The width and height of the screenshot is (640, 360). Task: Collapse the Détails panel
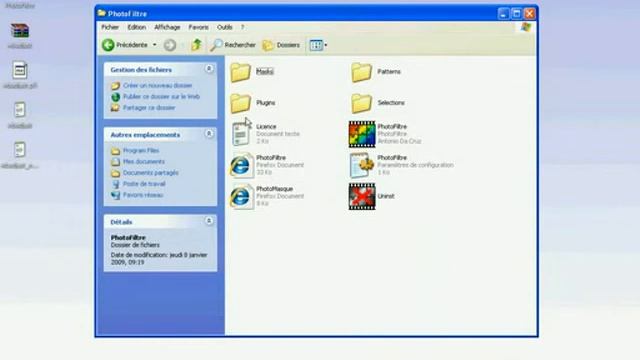[209, 221]
